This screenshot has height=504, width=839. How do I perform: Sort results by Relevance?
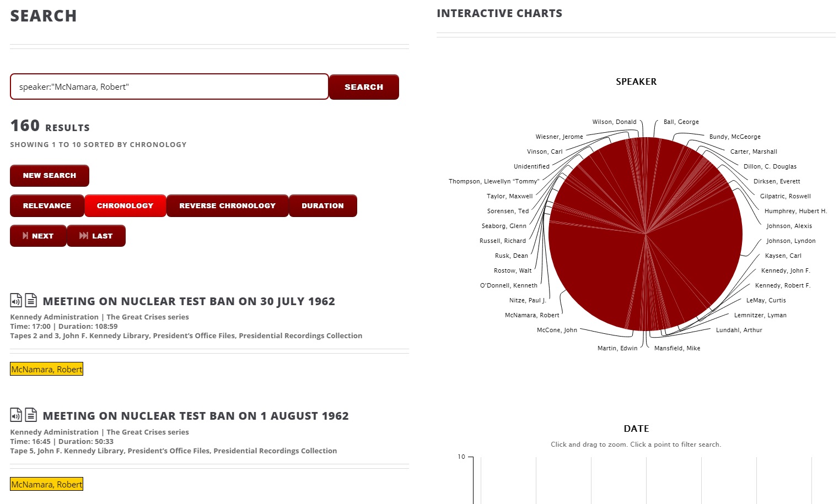tap(47, 206)
